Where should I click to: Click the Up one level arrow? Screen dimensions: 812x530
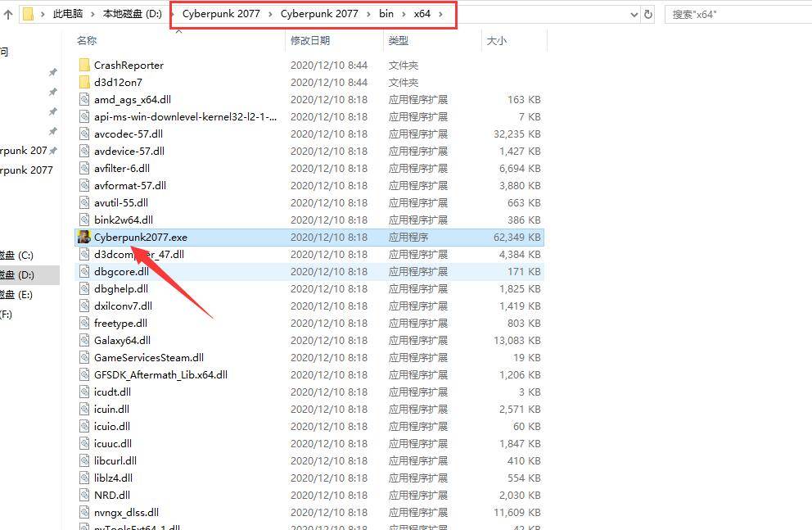click(7, 15)
